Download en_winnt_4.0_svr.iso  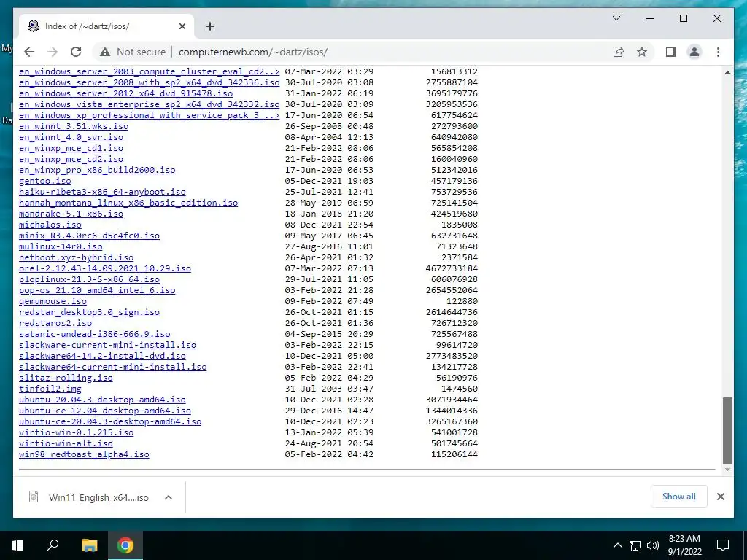pos(71,137)
